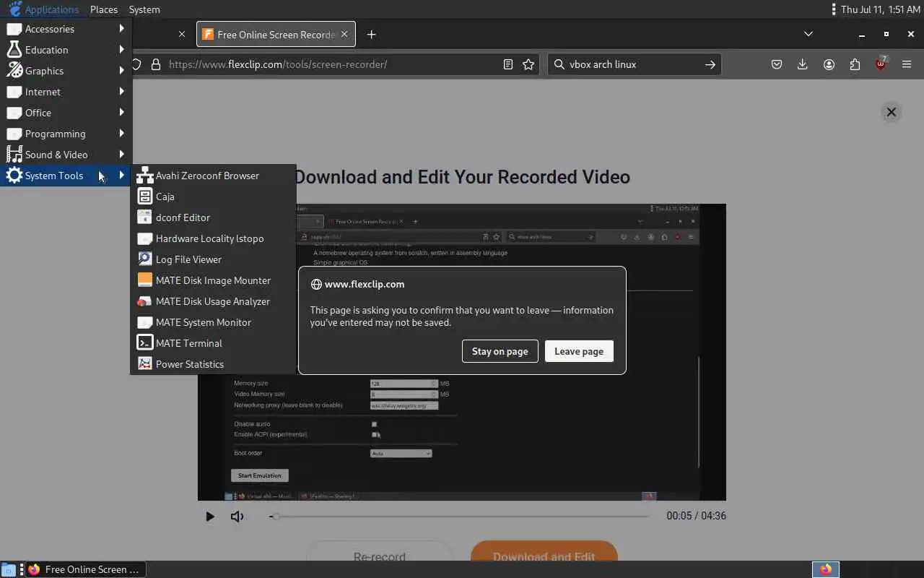Click the Education flask icon
This screenshot has width=924, height=578.
[14, 50]
